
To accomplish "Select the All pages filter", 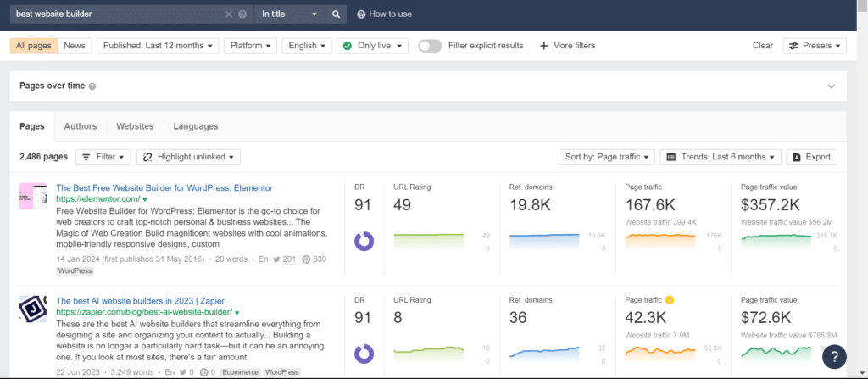I will (34, 46).
